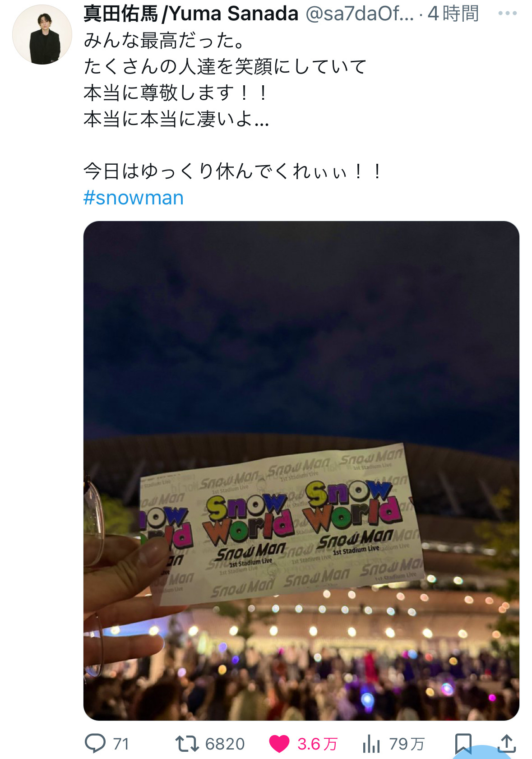Tap the like count 3.6万
The width and height of the screenshot is (532, 759).
click(317, 744)
